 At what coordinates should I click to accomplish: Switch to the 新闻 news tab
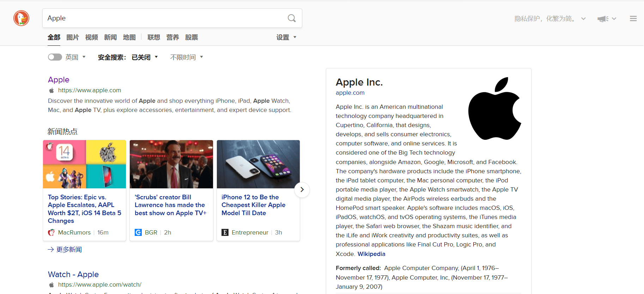click(110, 37)
